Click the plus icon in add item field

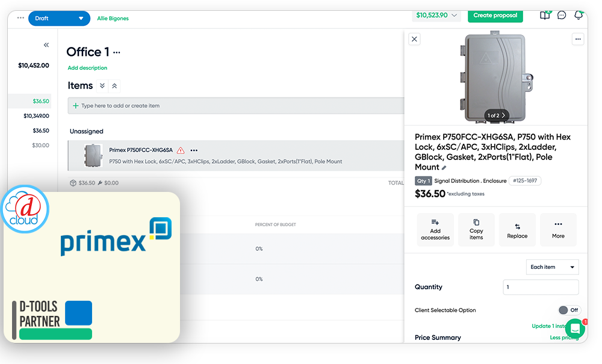tap(76, 105)
